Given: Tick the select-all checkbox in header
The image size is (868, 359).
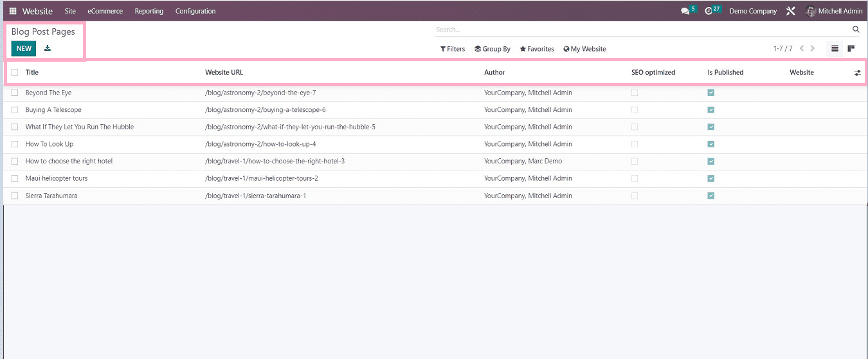Looking at the screenshot, I should [15, 73].
